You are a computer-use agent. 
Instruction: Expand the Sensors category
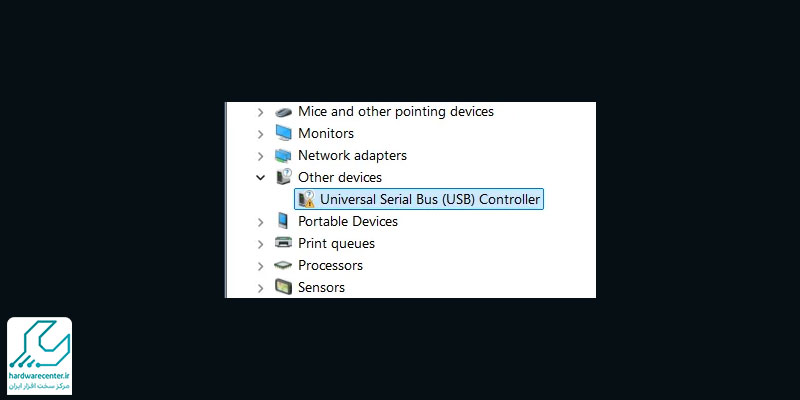pos(260,288)
